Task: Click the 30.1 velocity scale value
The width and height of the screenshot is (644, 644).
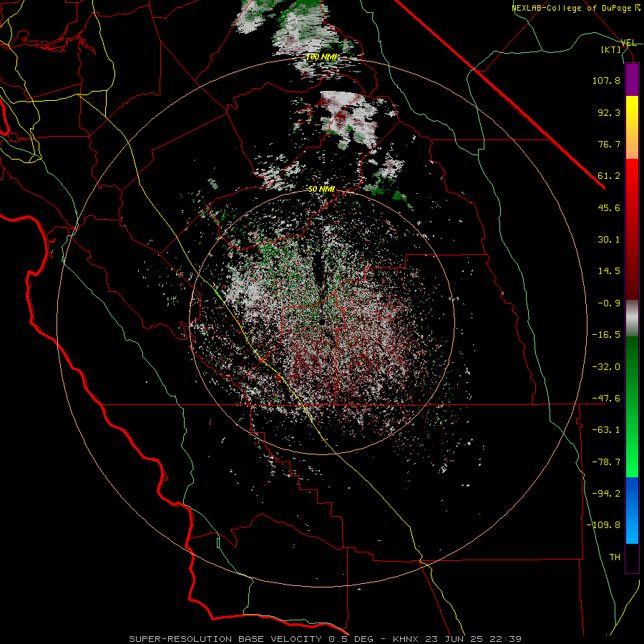Action: pyautogui.click(x=609, y=240)
